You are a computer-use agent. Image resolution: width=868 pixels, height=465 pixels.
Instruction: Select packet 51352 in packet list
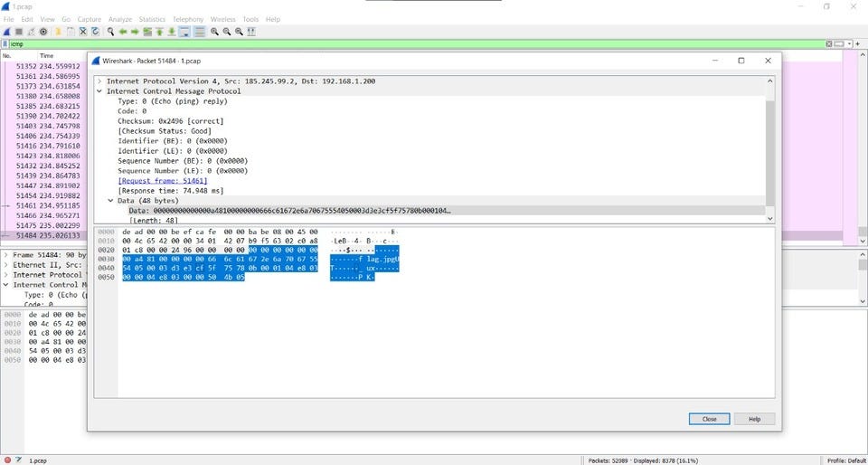(x=43, y=66)
